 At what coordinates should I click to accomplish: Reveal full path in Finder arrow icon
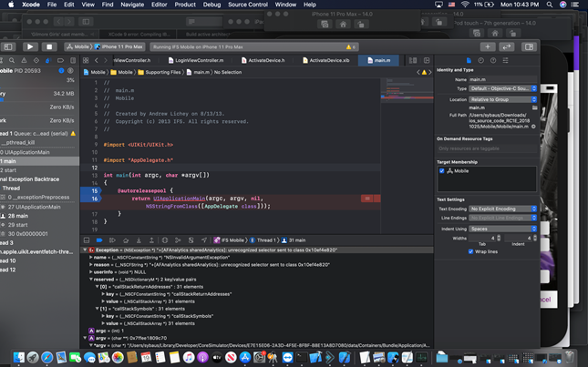click(533, 127)
